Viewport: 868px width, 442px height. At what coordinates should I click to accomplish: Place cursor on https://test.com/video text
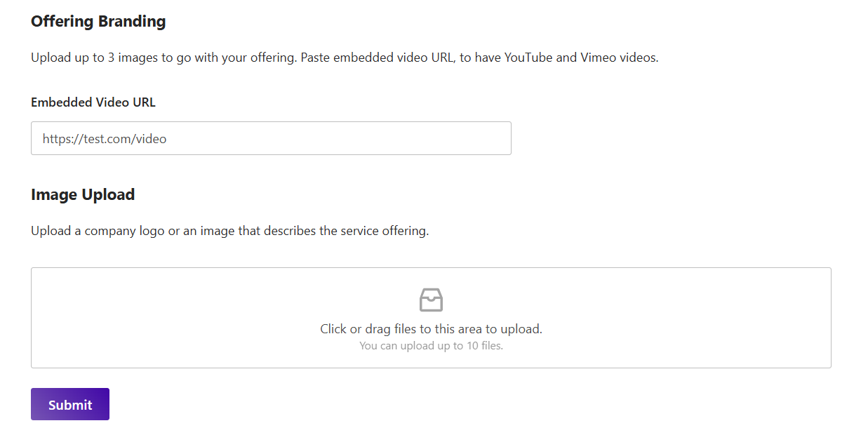[x=105, y=139]
